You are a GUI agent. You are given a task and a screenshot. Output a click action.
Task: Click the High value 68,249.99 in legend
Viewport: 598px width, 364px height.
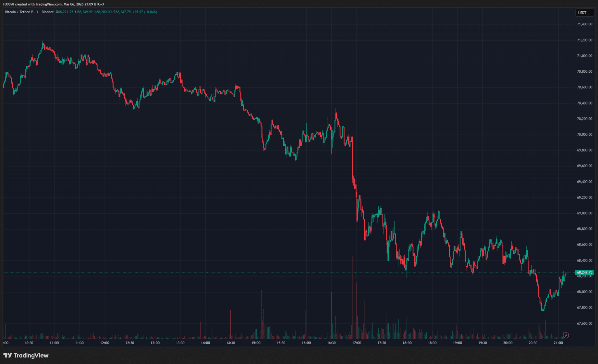point(85,12)
